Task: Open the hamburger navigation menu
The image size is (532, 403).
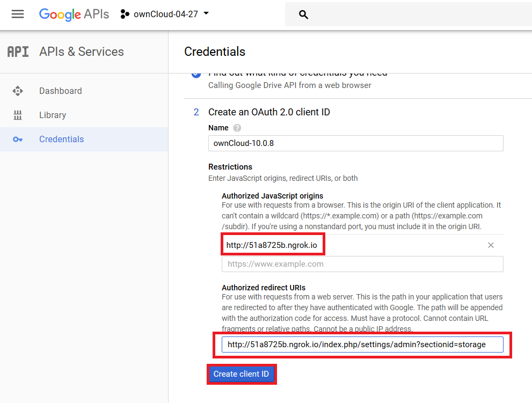Action: click(18, 14)
